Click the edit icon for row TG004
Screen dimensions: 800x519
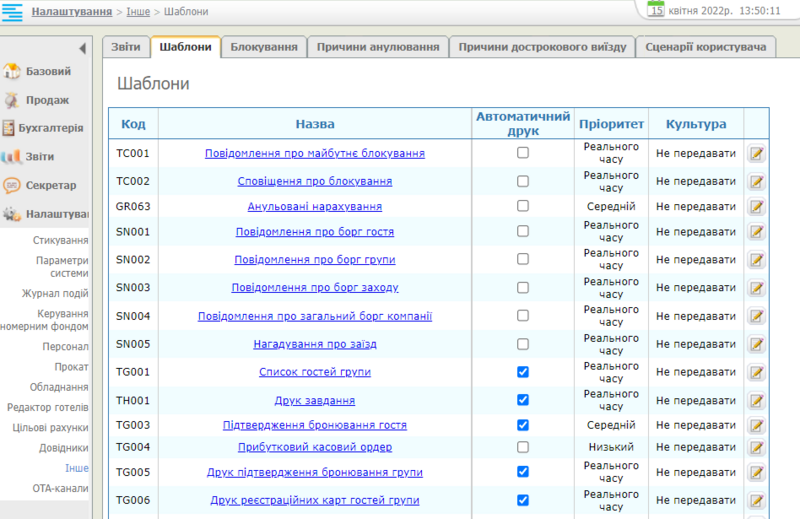point(756,448)
